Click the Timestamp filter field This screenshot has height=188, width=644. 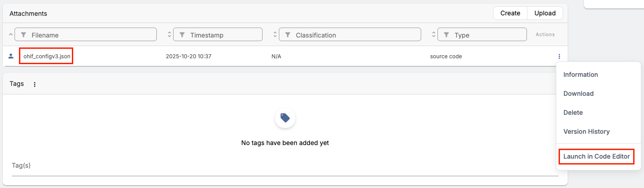click(221, 35)
